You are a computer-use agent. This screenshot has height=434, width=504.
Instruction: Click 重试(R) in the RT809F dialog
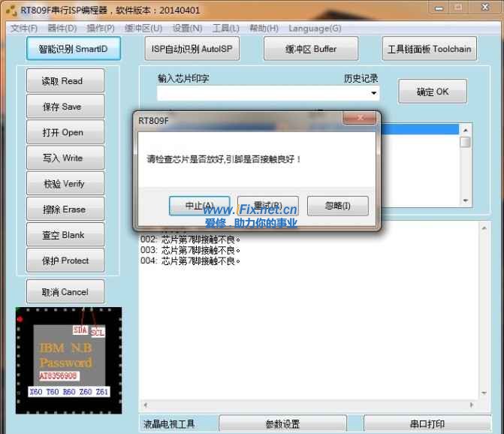coord(268,206)
